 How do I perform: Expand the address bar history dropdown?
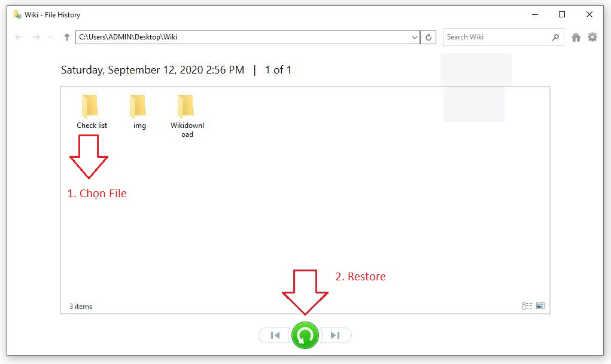tap(415, 38)
